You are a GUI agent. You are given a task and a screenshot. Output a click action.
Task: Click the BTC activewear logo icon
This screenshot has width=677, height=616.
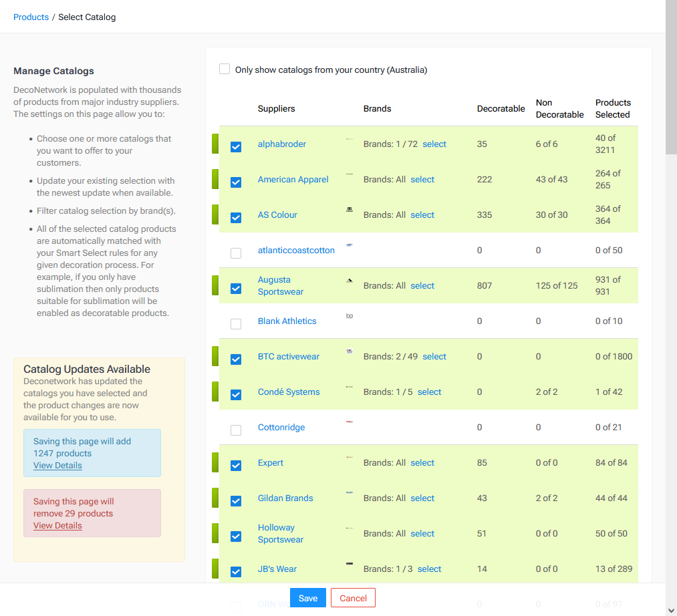(x=350, y=351)
